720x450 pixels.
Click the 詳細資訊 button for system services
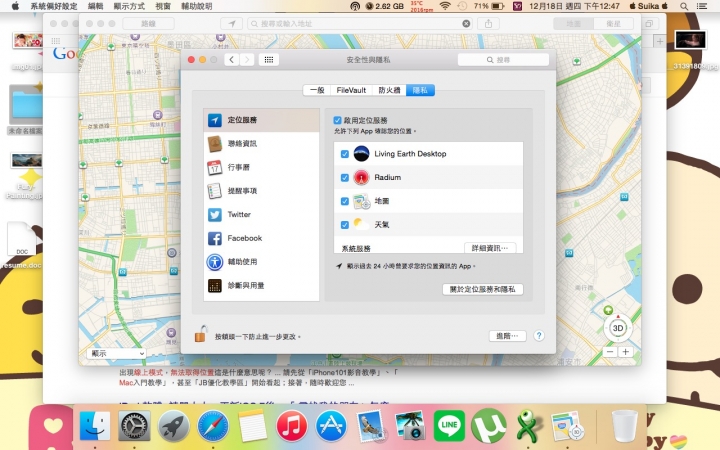click(x=490, y=248)
